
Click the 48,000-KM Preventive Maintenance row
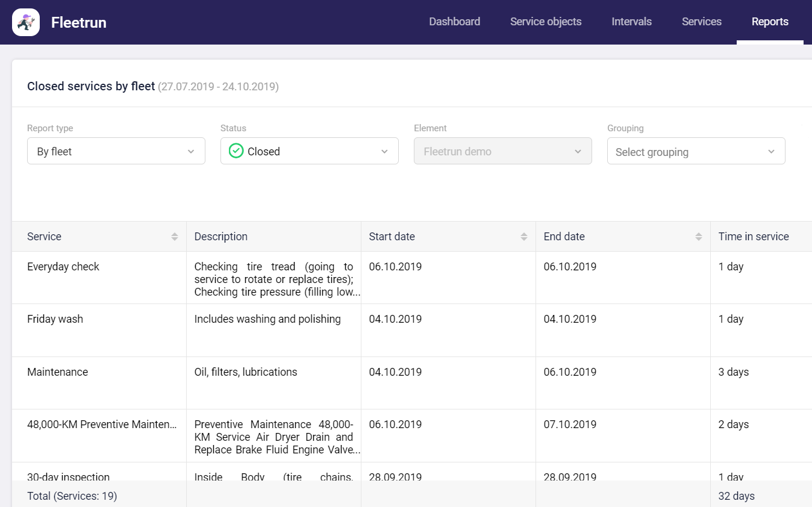(x=102, y=425)
